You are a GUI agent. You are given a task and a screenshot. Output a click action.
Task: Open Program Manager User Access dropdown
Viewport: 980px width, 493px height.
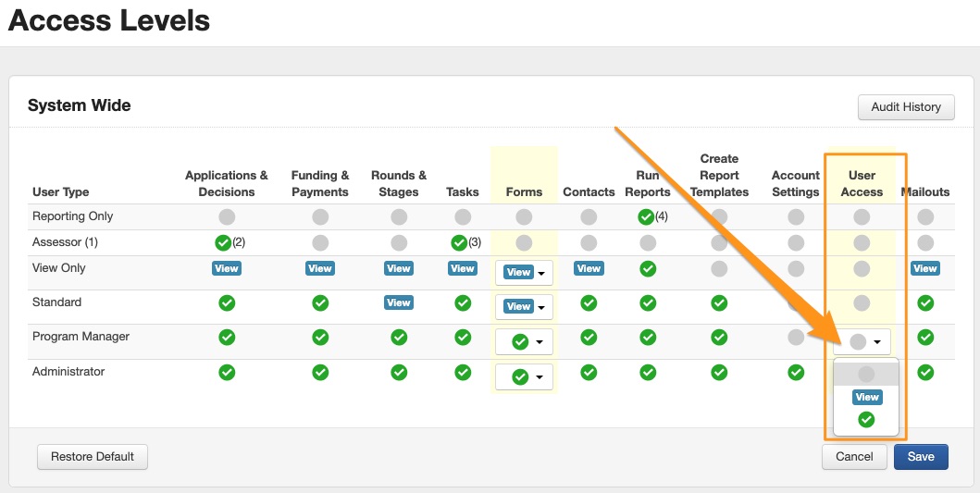pos(862,341)
